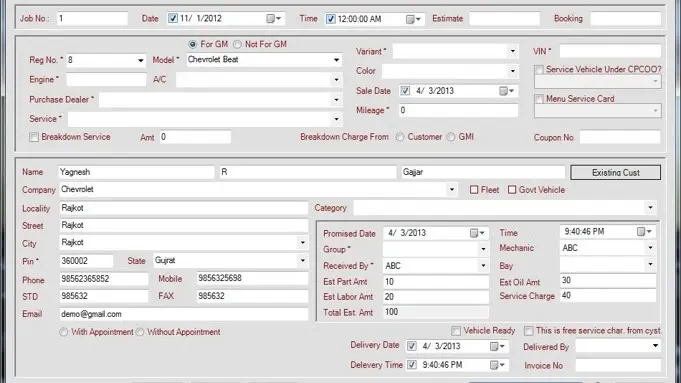Toggle the job Date checkbox

click(173, 18)
